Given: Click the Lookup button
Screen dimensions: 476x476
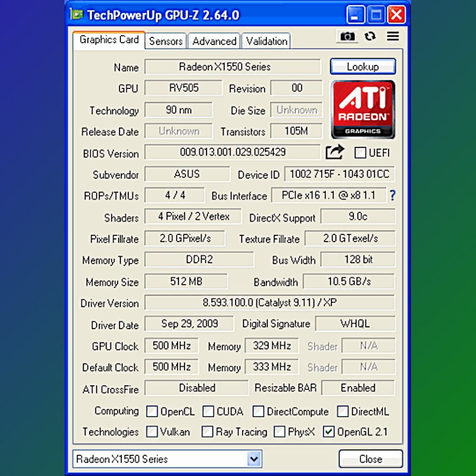Looking at the screenshot, I should [x=363, y=66].
